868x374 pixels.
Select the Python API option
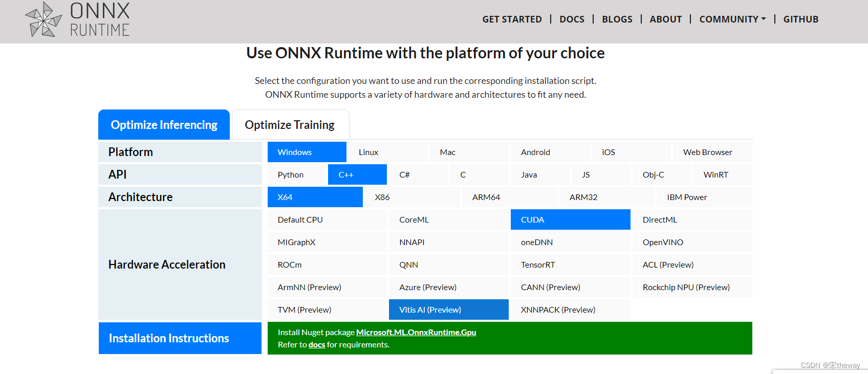(297, 174)
